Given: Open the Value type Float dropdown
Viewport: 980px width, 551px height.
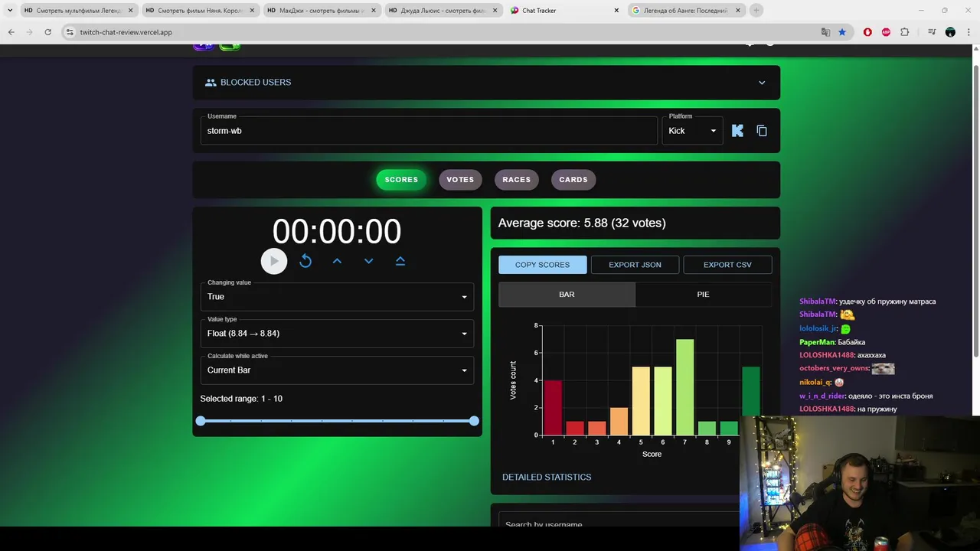Looking at the screenshot, I should [x=337, y=334].
